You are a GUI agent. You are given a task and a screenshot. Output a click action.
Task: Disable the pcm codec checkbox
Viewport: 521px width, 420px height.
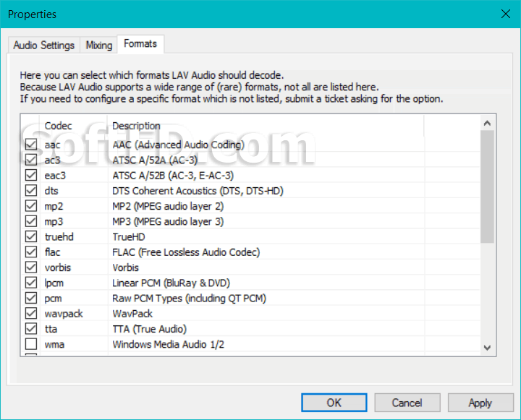[x=31, y=298]
